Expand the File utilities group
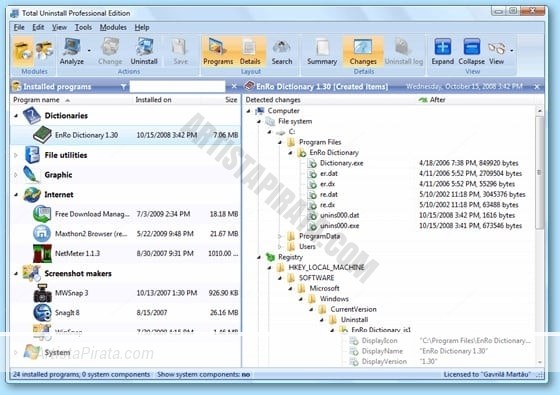 16,155
